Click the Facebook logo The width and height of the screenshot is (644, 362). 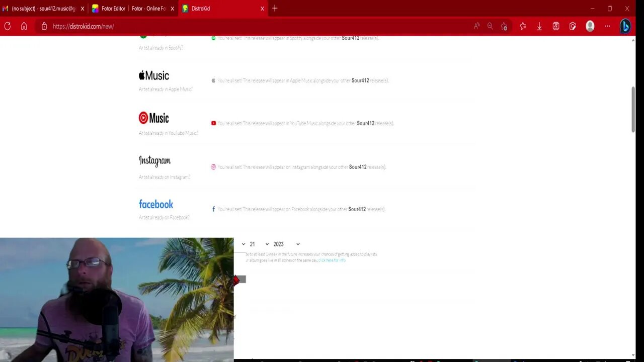tap(156, 204)
